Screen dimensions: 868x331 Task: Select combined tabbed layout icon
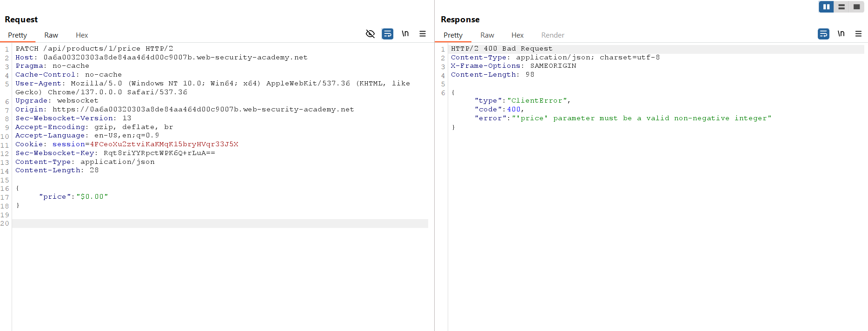856,7
